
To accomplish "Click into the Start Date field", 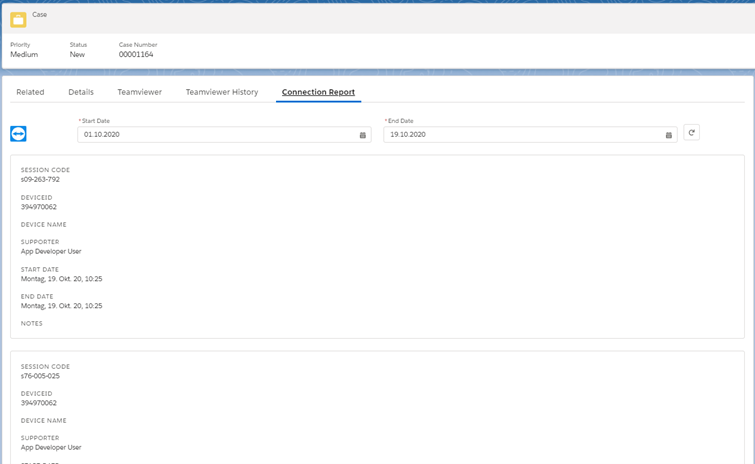I will point(224,135).
